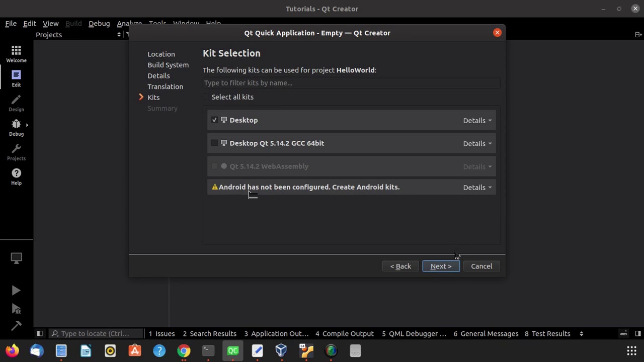Open VirtualBox from the dock
644x362 pixels.
coord(281,350)
